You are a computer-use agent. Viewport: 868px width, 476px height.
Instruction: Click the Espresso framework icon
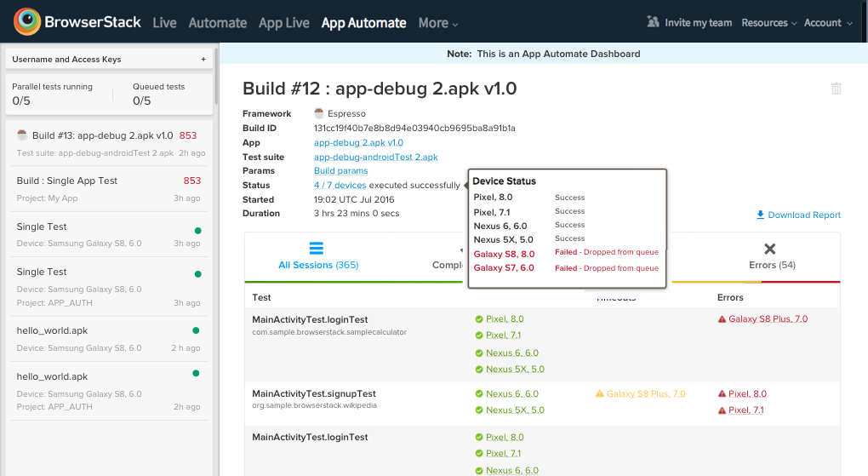point(319,113)
